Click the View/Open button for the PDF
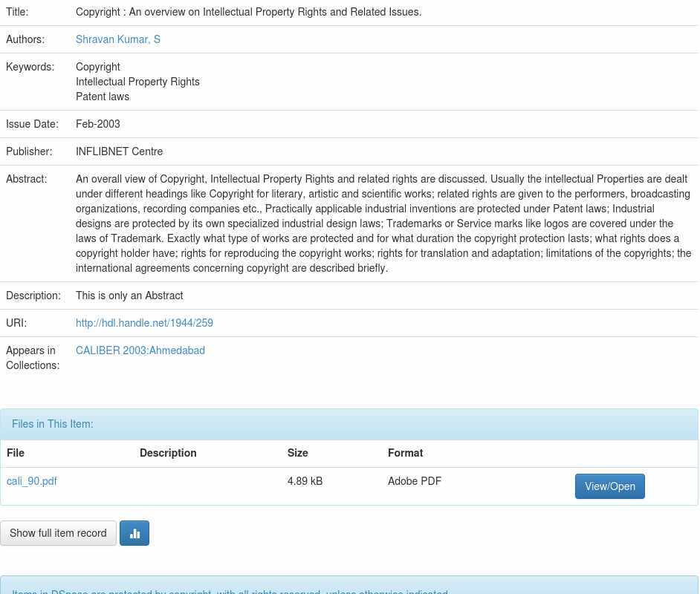This screenshot has width=700, height=594. click(x=609, y=486)
